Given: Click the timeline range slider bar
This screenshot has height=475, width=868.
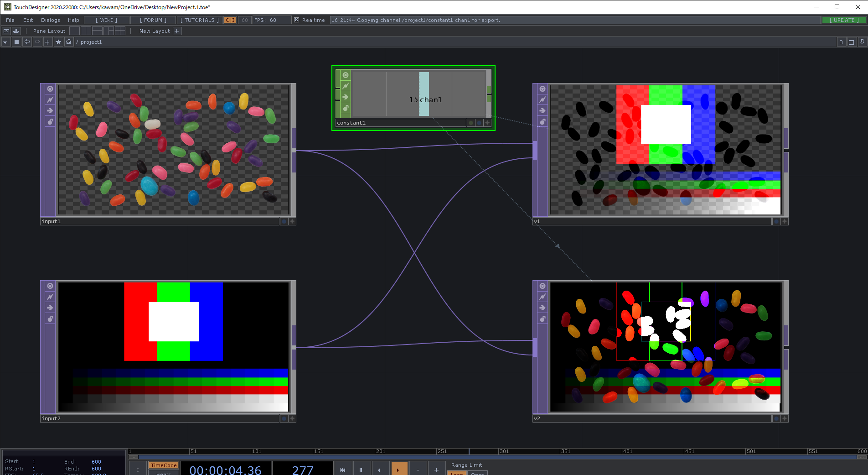Looking at the screenshot, I should (498, 457).
